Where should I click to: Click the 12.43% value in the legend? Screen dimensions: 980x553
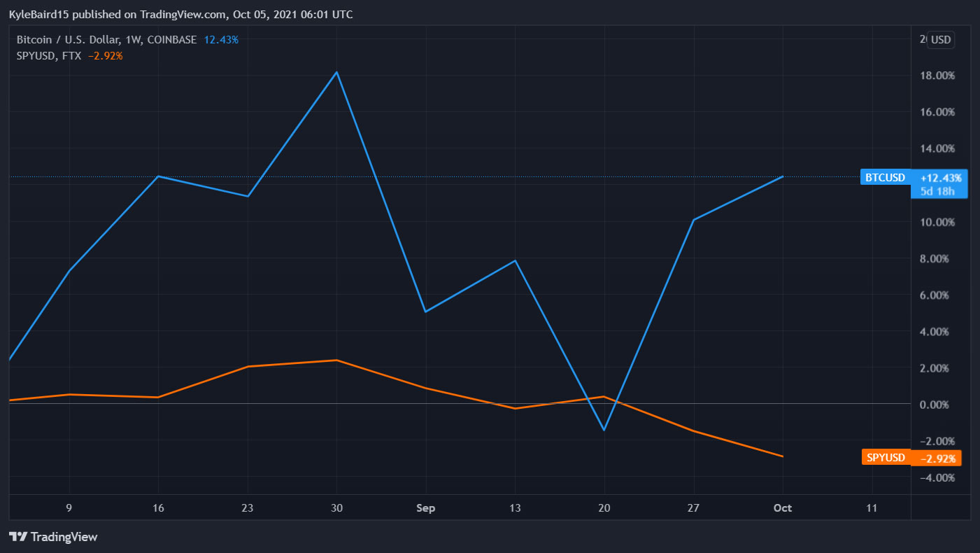(x=221, y=40)
